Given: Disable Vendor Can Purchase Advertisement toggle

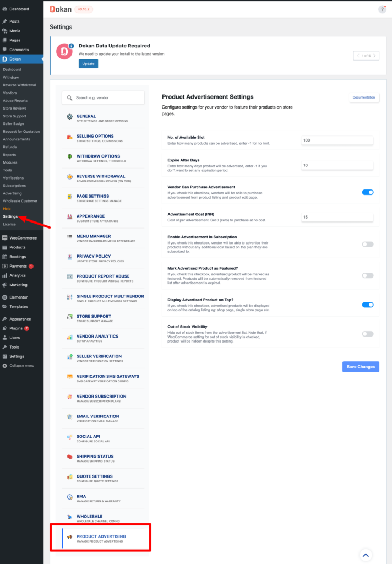Looking at the screenshot, I should click(367, 192).
